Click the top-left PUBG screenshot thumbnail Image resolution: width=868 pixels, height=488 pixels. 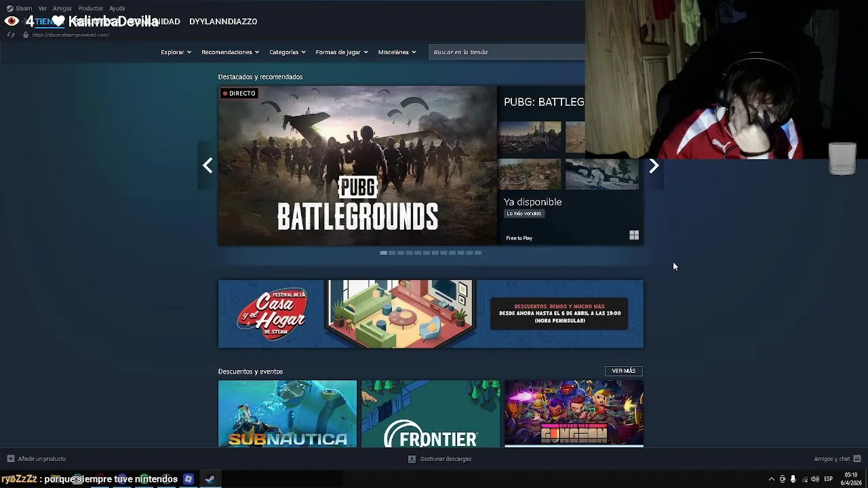pyautogui.click(x=530, y=138)
